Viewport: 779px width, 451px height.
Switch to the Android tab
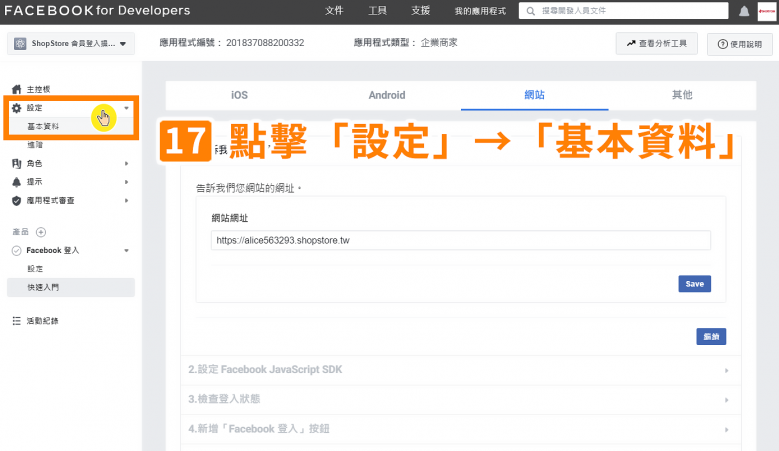387,95
